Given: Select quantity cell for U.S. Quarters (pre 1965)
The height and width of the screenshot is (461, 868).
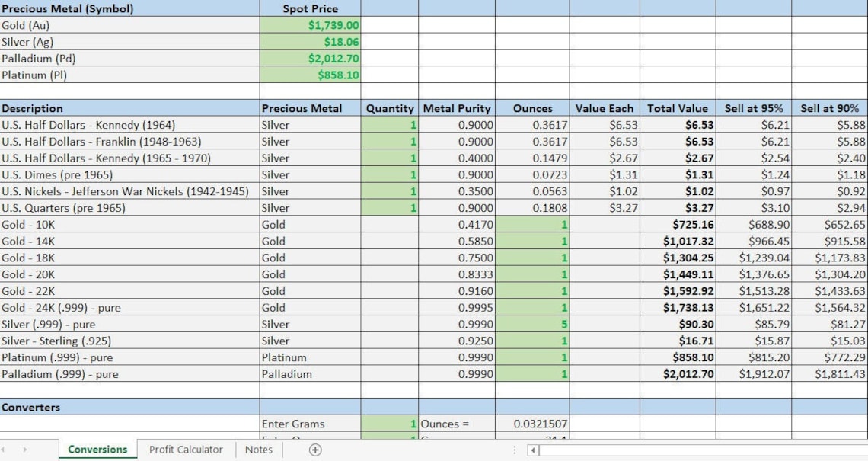Looking at the screenshot, I should click(389, 208).
